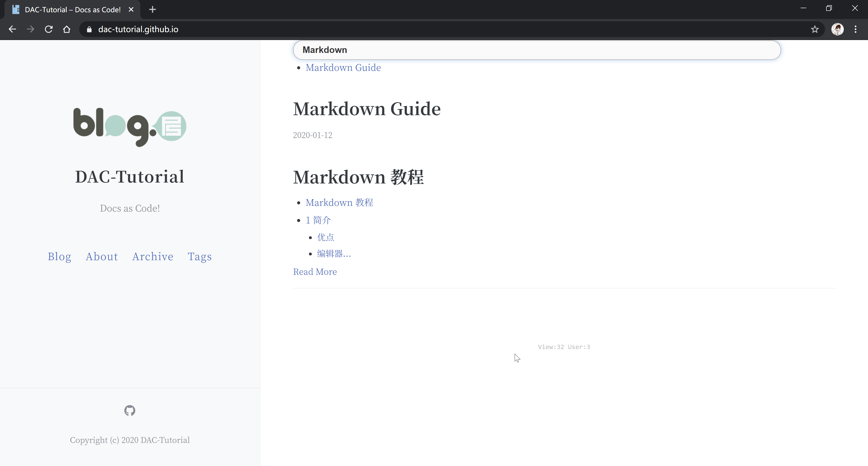The image size is (868, 466).
Task: Open the Markdown Guide post heading
Action: pyautogui.click(x=367, y=109)
